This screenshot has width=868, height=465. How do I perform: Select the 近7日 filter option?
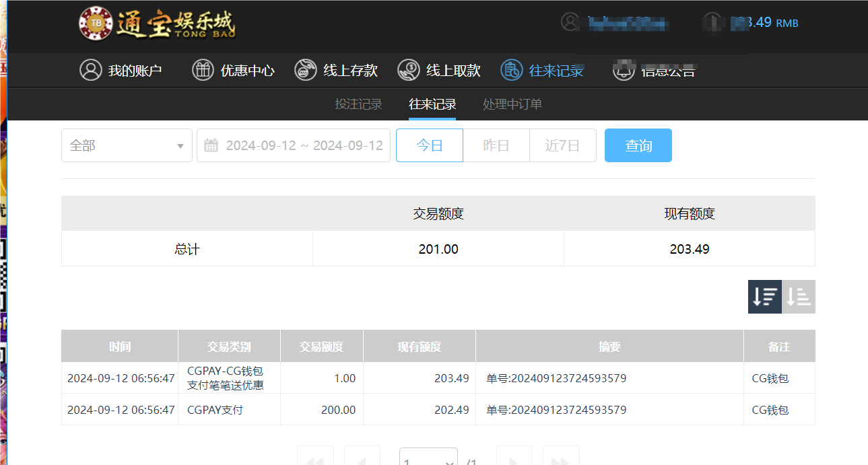tap(562, 145)
